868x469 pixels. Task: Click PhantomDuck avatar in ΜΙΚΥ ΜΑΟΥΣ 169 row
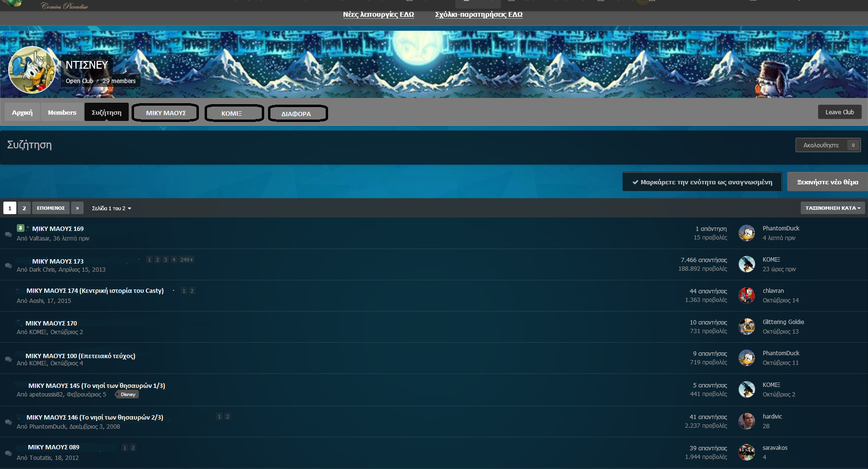click(x=746, y=233)
